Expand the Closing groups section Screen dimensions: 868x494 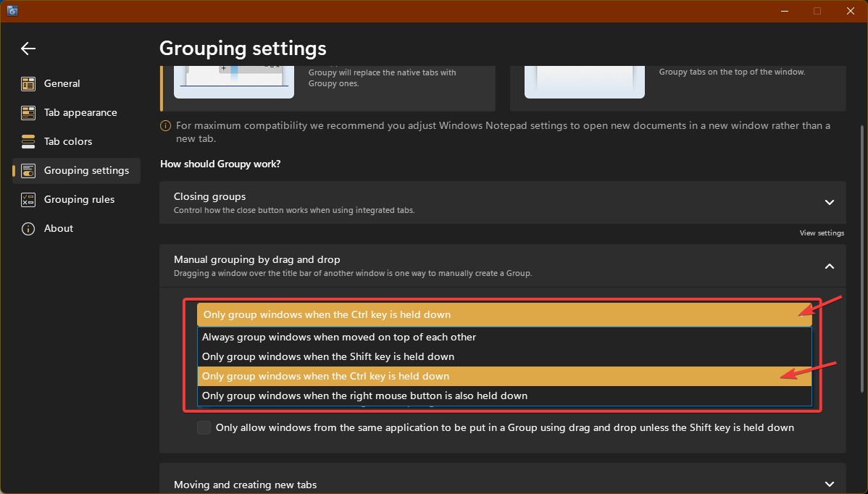tap(830, 202)
